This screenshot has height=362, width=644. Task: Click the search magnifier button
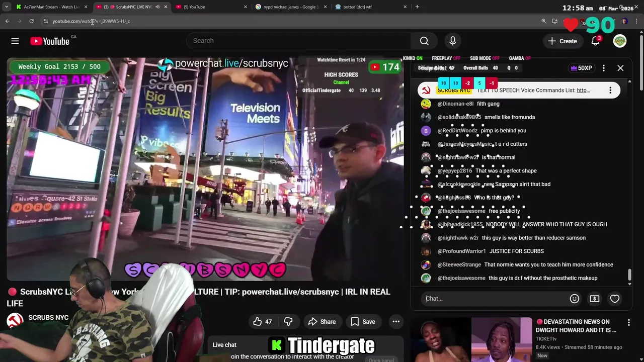pyautogui.click(x=424, y=41)
